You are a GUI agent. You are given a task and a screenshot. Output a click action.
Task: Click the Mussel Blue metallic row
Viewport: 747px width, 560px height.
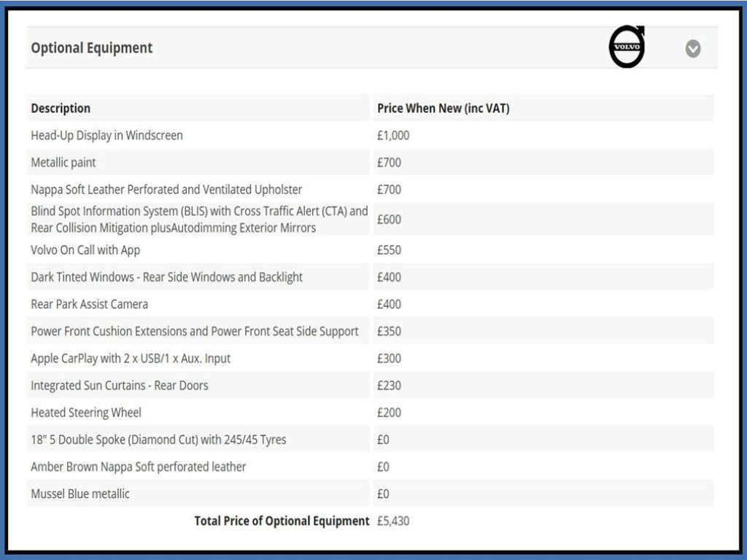tap(80, 494)
